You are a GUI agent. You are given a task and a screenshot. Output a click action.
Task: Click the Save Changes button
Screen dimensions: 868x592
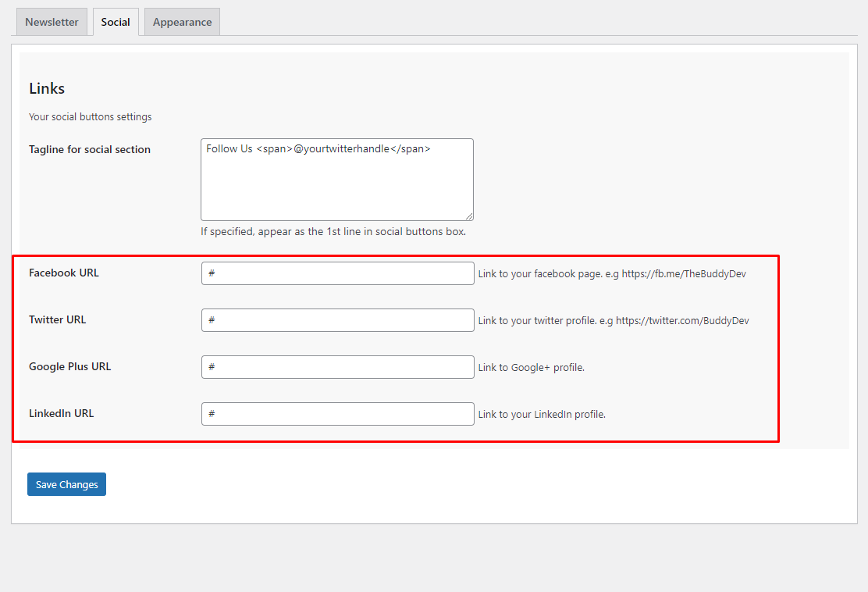coord(66,484)
